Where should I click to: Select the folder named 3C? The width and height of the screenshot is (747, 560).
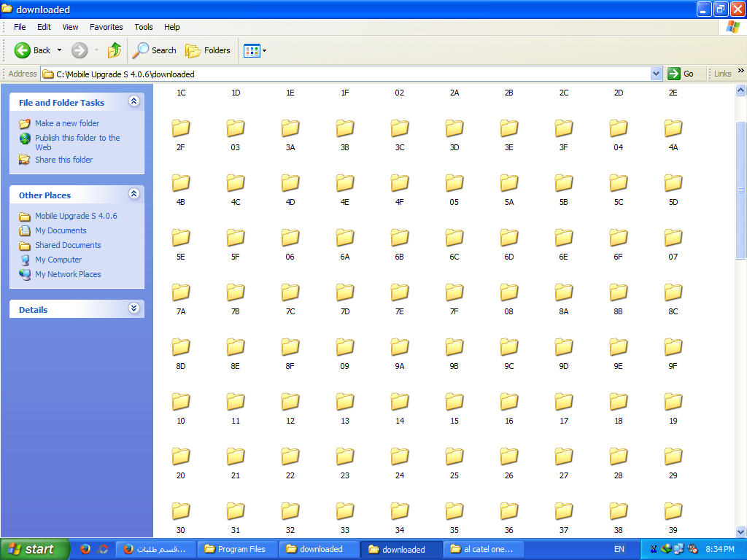[x=400, y=135]
